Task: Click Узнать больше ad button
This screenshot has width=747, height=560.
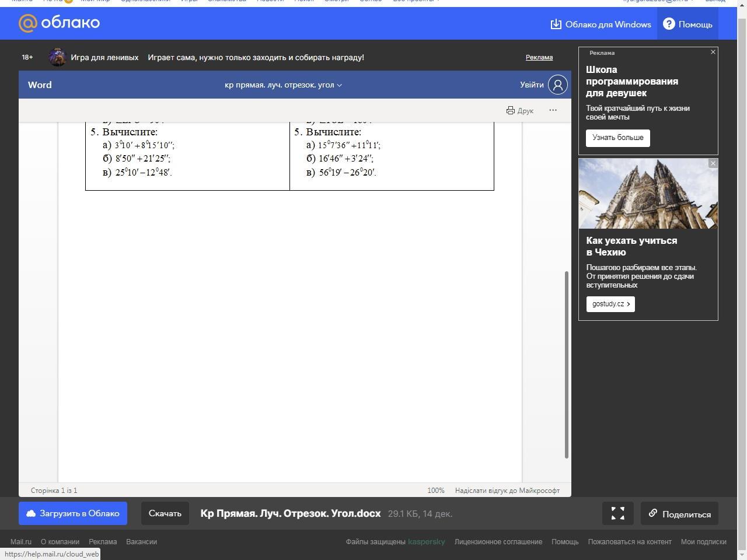Action: point(617,138)
